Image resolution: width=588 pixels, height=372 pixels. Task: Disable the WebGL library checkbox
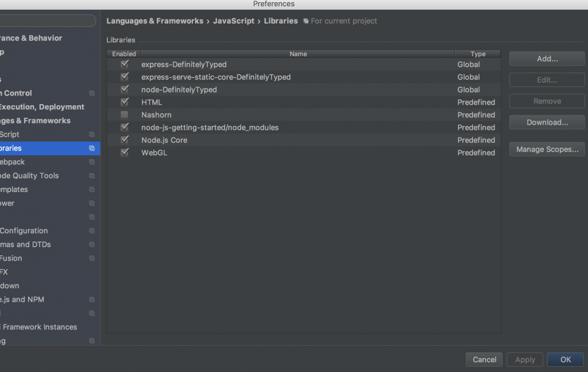[125, 152]
